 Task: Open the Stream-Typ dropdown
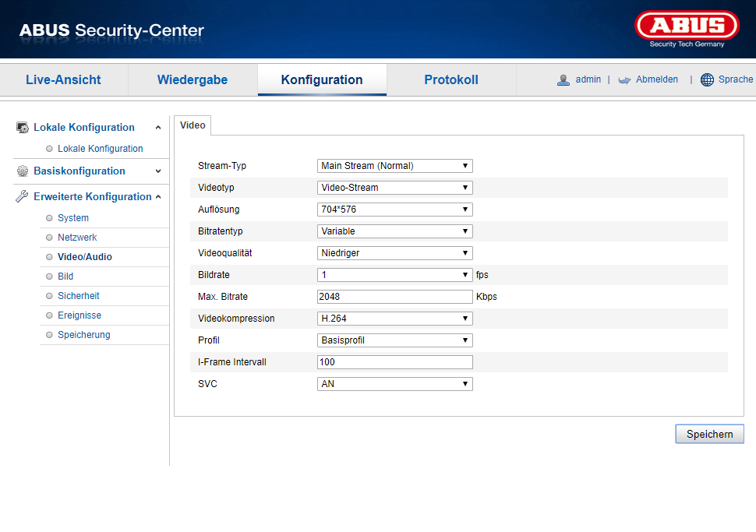pyautogui.click(x=394, y=166)
